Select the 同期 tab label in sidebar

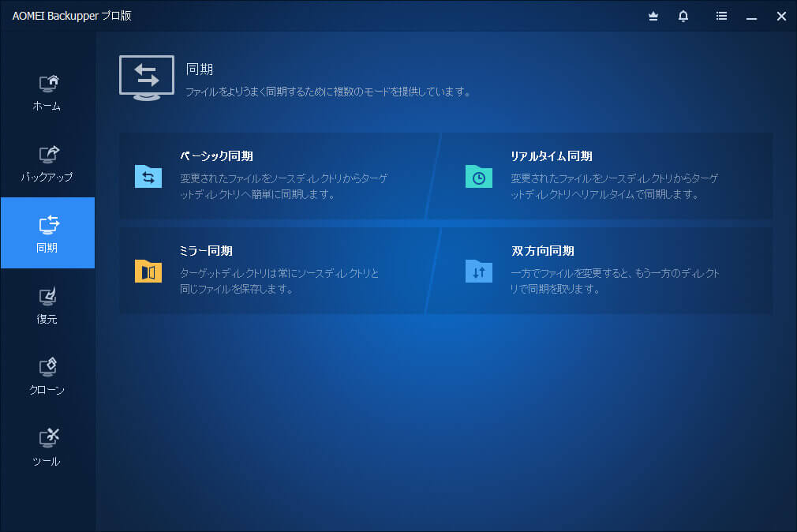47,248
